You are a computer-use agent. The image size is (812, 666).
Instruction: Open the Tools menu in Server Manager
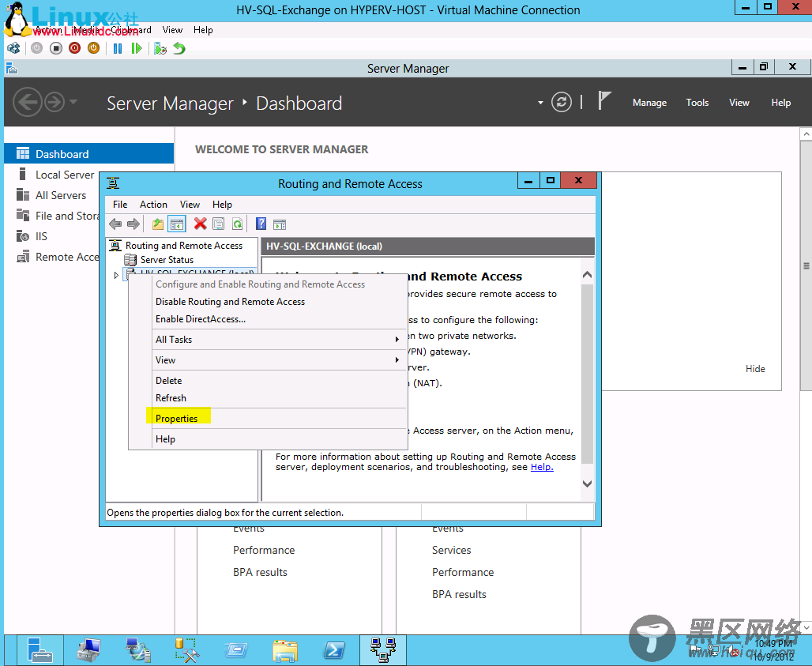(697, 103)
